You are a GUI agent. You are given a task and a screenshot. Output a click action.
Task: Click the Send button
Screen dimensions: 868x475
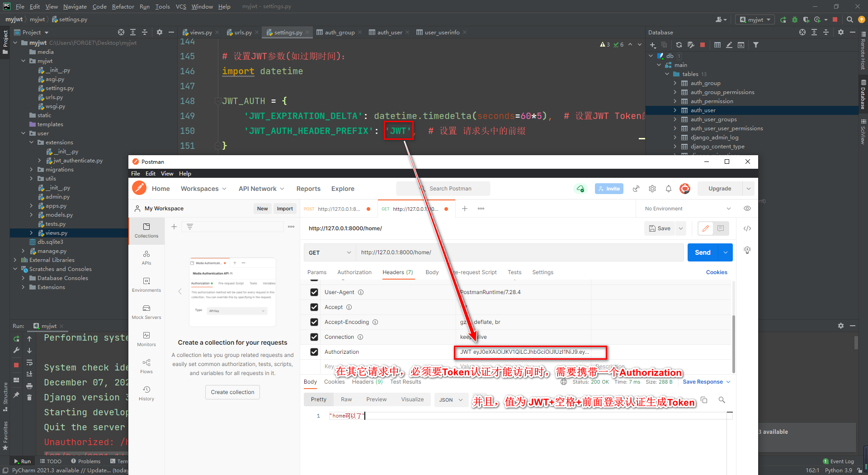pos(703,252)
